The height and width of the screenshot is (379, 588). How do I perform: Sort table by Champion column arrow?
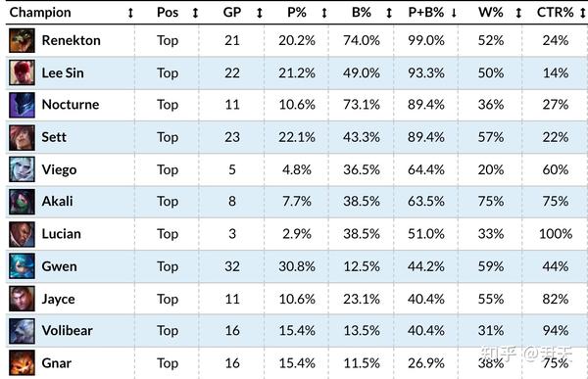click(130, 13)
